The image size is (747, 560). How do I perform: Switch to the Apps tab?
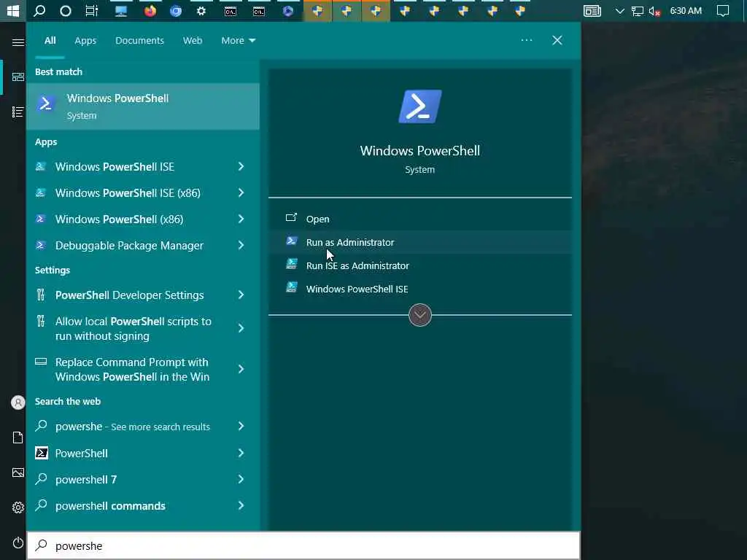pos(85,41)
